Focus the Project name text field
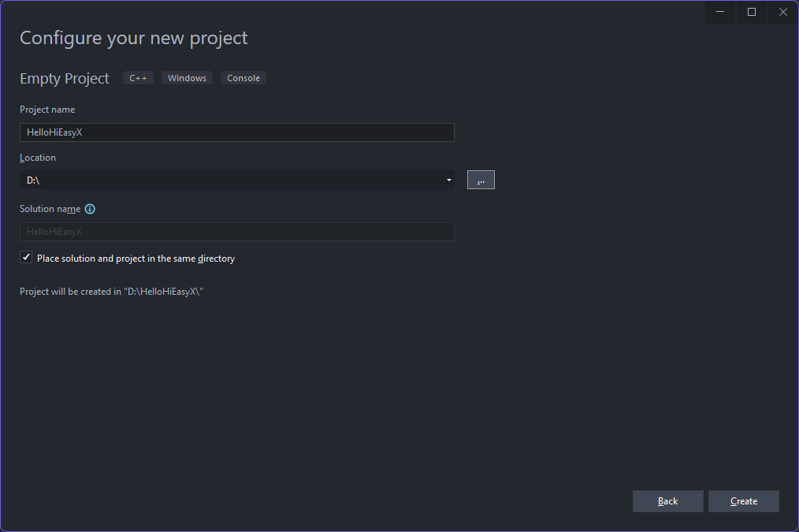Viewport: 799px width, 532px height. point(237,132)
